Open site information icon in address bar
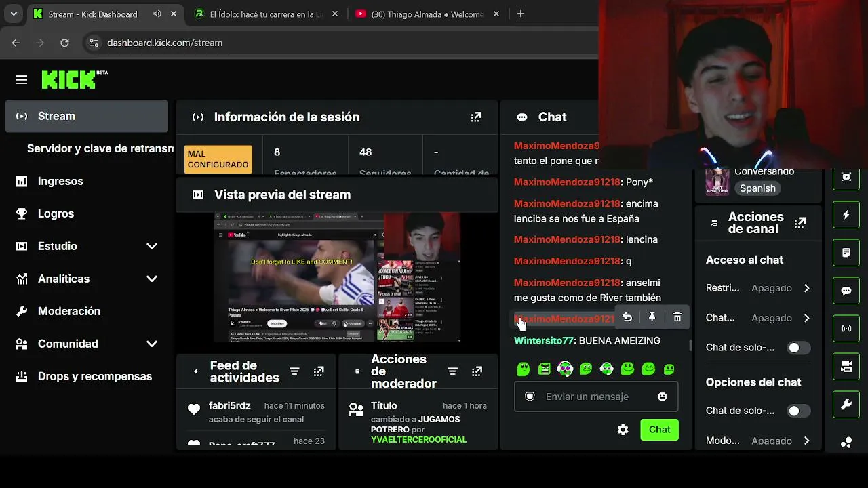 pyautogui.click(x=94, y=43)
